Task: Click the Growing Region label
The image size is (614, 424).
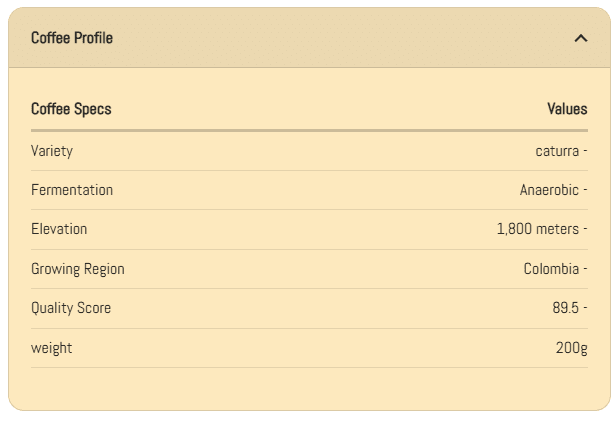Action: [x=78, y=269]
